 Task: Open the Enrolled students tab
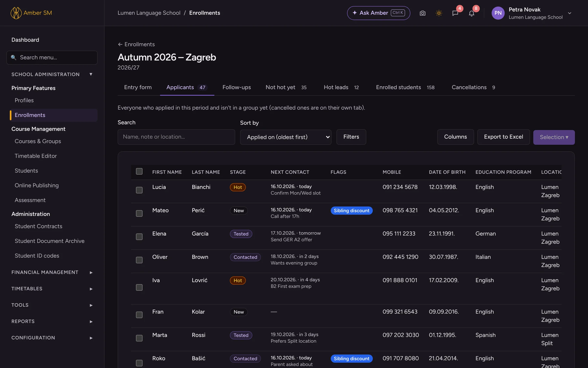point(405,87)
